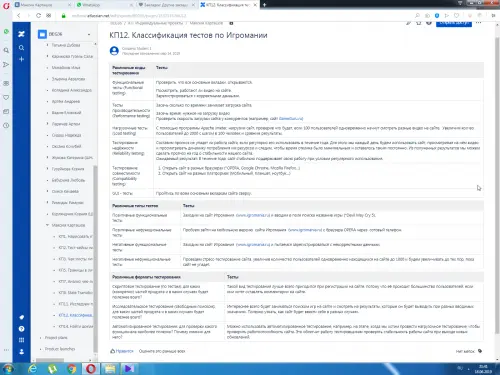Reload the page

(38, 15)
